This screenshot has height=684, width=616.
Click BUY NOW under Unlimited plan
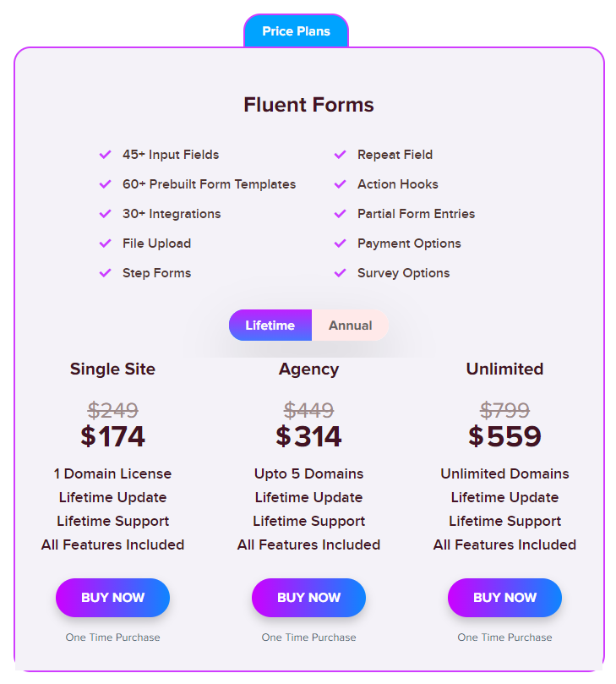504,598
